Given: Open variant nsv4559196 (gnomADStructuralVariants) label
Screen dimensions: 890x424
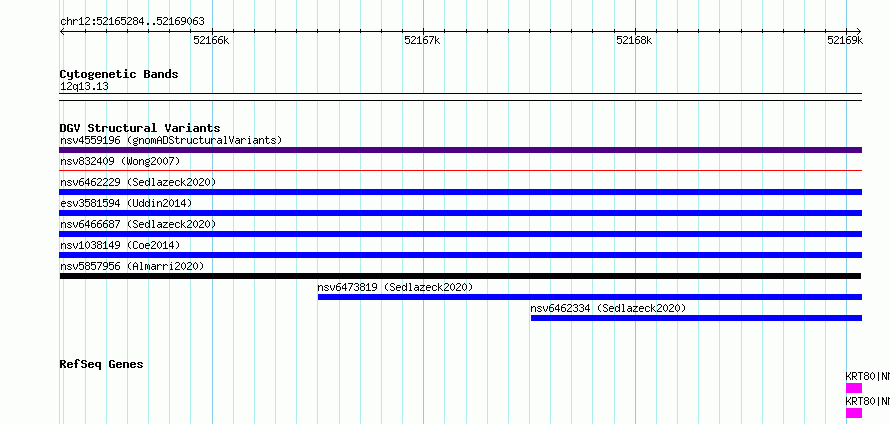Looking at the screenshot, I should tap(171, 140).
